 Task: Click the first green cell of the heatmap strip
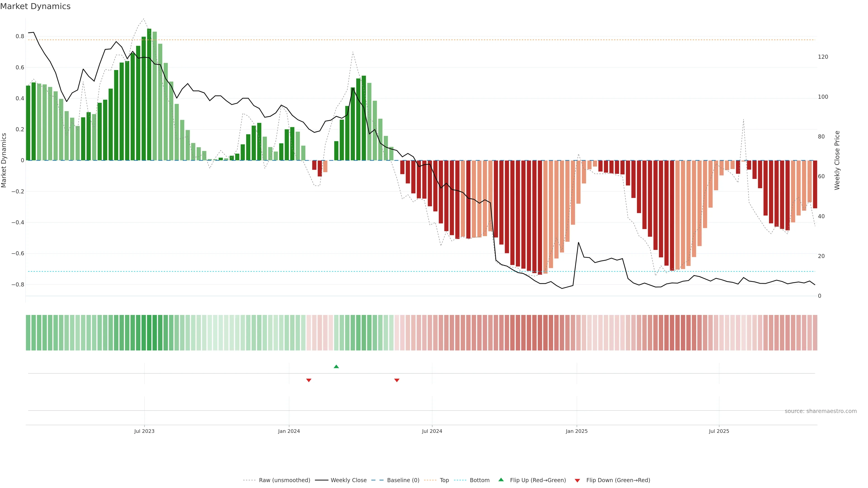pyautogui.click(x=28, y=333)
